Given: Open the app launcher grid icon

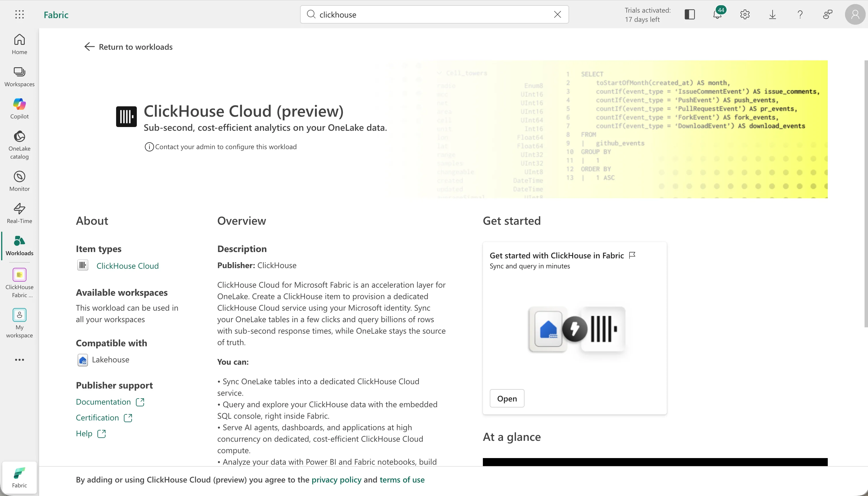Looking at the screenshot, I should 20,14.
